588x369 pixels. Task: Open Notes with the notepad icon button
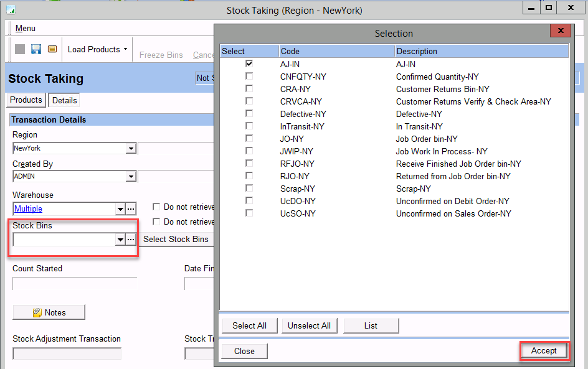click(x=49, y=312)
